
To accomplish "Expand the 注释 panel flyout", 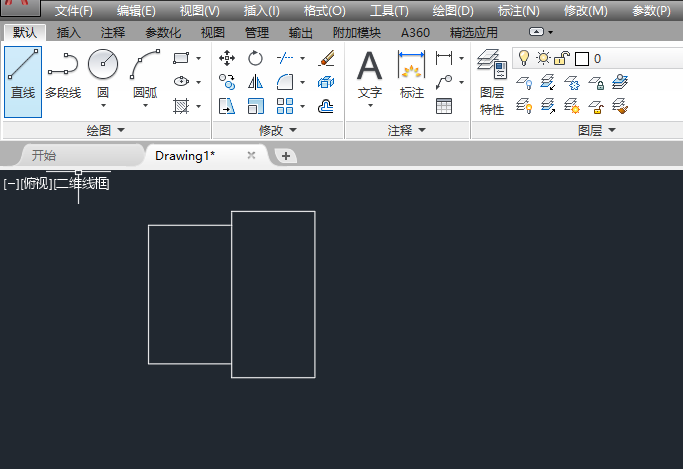I will (x=407, y=130).
